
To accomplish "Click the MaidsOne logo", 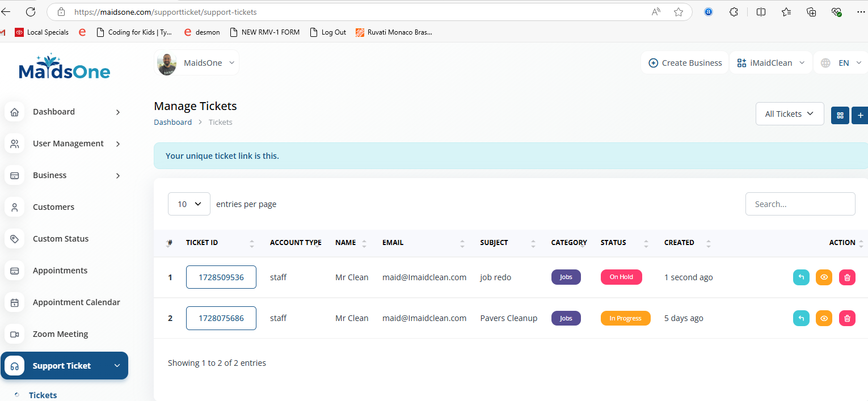I will [x=65, y=67].
